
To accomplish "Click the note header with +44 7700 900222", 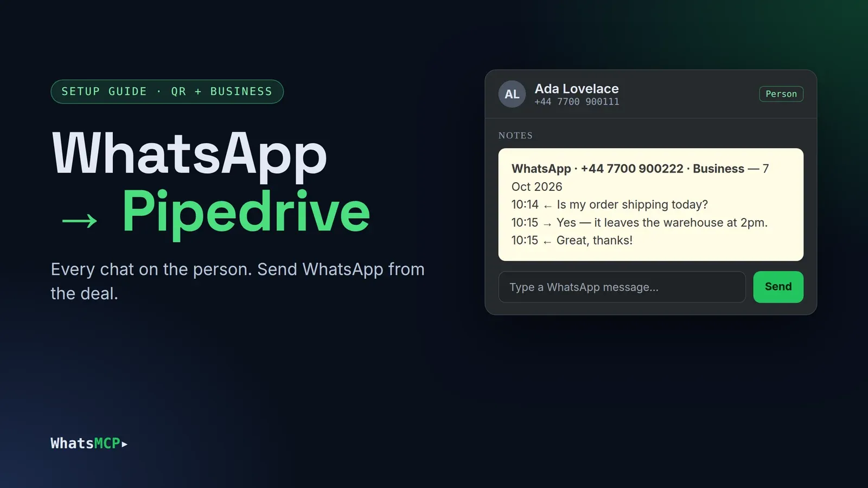I will pyautogui.click(x=640, y=177).
